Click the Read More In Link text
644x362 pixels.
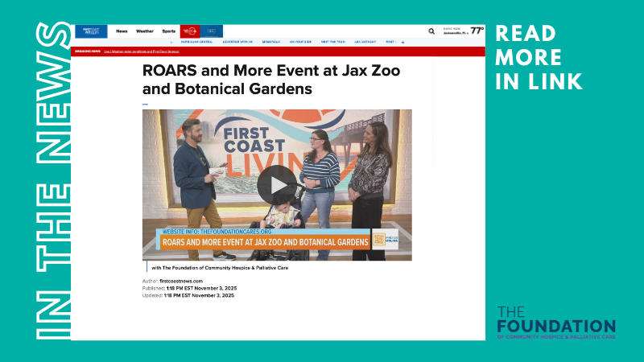539,57
